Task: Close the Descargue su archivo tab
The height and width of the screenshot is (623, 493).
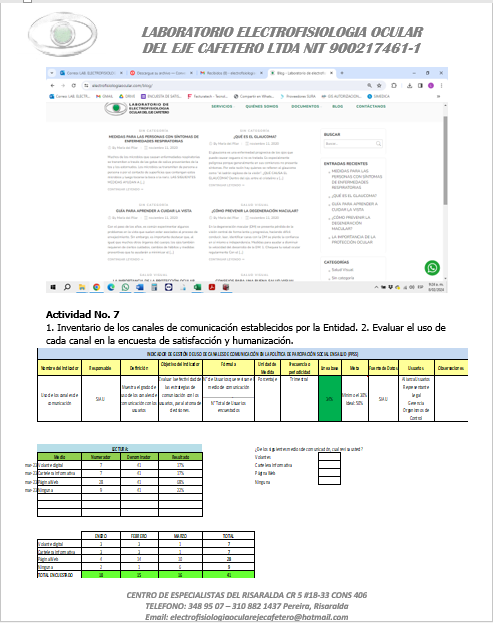Action: [x=191, y=73]
